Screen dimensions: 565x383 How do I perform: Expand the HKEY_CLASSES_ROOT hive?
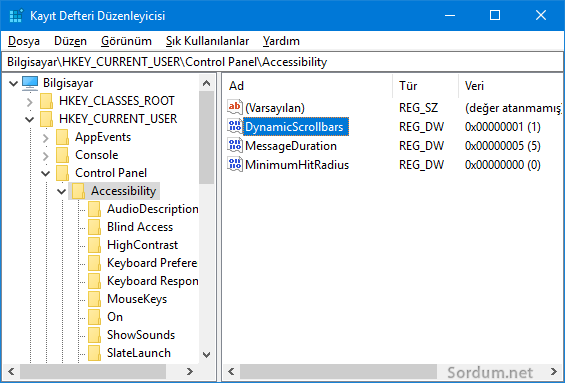[x=30, y=102]
